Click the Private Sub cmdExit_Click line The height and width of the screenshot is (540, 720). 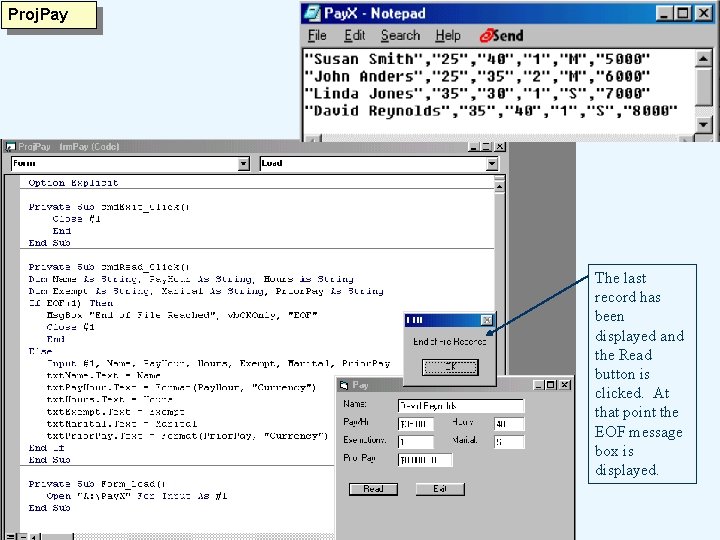pyautogui.click(x=109, y=207)
